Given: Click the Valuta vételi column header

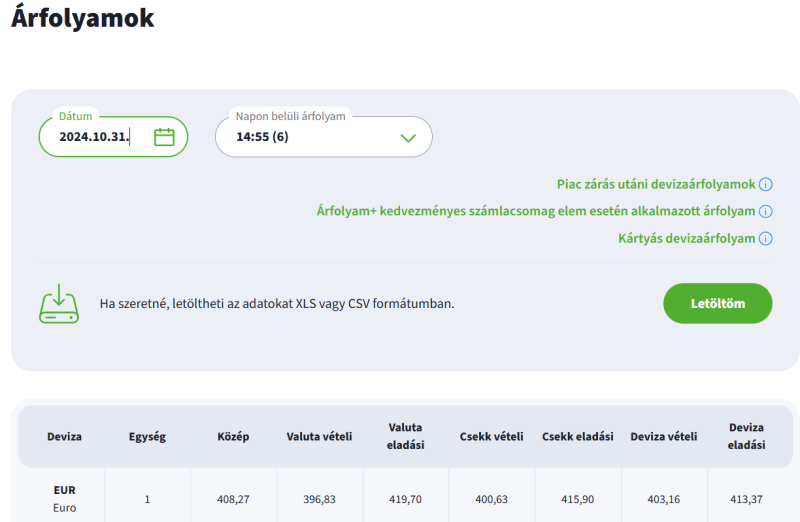Looking at the screenshot, I should click(x=319, y=437).
